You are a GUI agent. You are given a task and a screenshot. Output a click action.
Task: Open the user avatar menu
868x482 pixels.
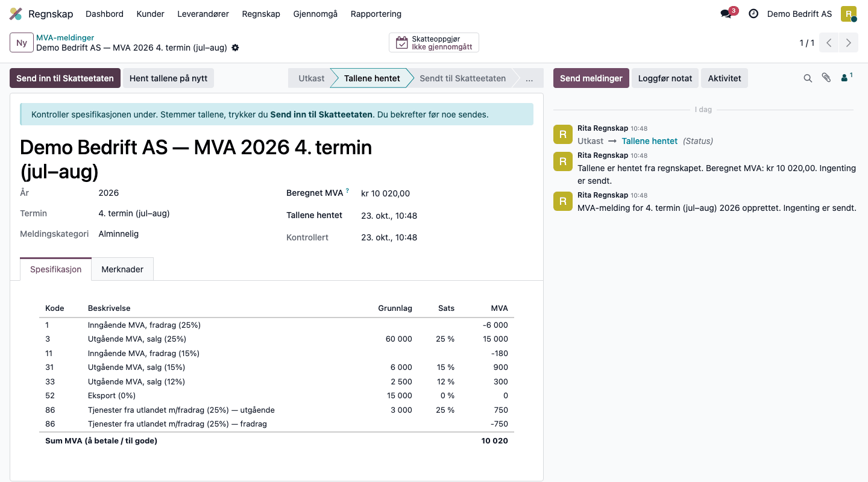(x=849, y=14)
